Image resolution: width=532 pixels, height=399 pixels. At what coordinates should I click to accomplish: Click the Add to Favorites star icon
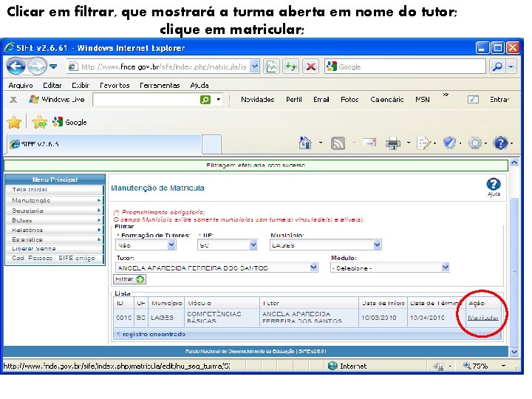click(39, 123)
